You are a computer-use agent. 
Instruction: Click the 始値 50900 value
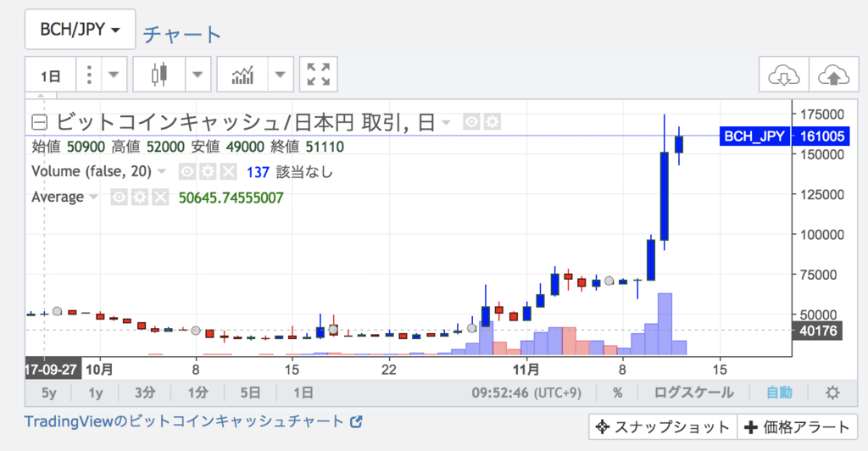point(86,147)
